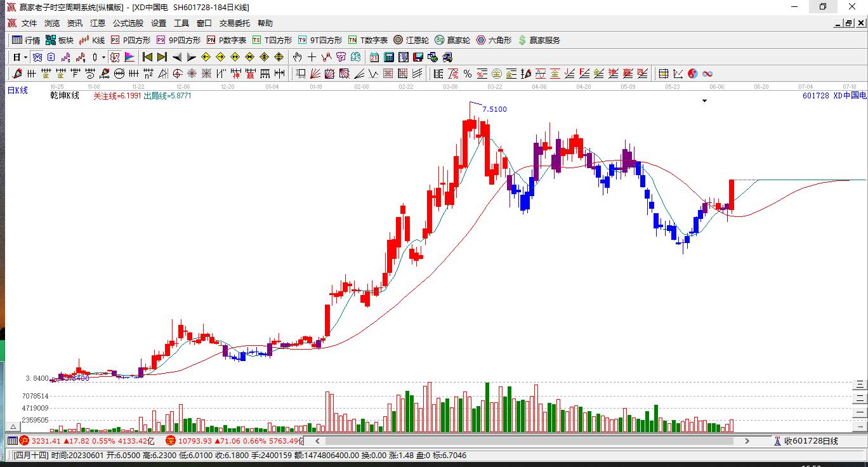Click the 7.5100 high price label
The height and width of the screenshot is (467, 868).
(x=495, y=109)
